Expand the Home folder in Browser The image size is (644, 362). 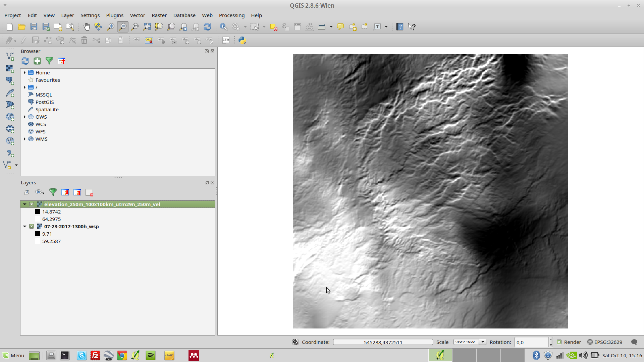click(24, 72)
